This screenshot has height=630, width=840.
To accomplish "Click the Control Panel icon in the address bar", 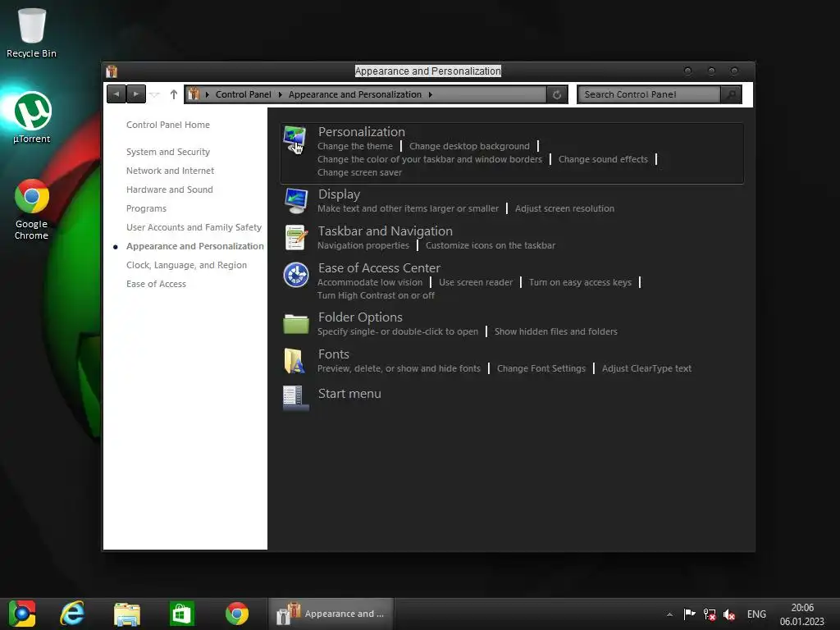I will (194, 94).
